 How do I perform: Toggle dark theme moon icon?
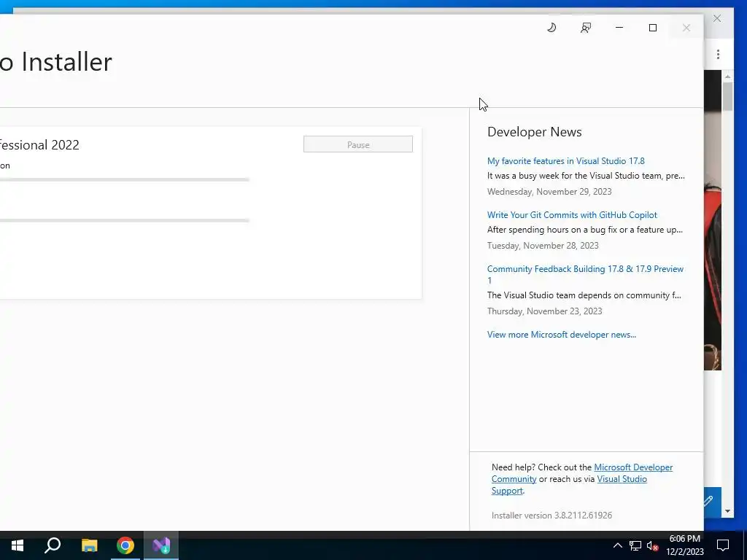click(551, 28)
